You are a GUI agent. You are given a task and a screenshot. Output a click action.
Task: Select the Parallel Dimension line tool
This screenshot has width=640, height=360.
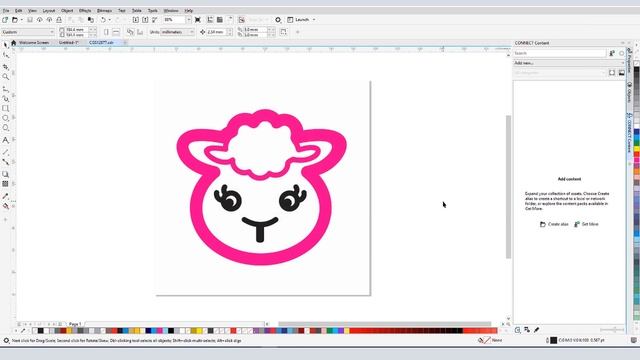[5, 152]
